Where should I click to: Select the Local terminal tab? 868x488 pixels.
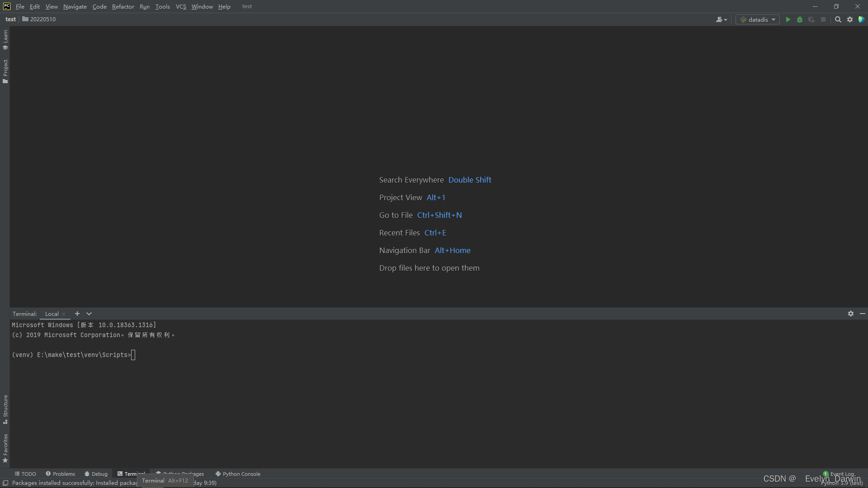(x=52, y=314)
